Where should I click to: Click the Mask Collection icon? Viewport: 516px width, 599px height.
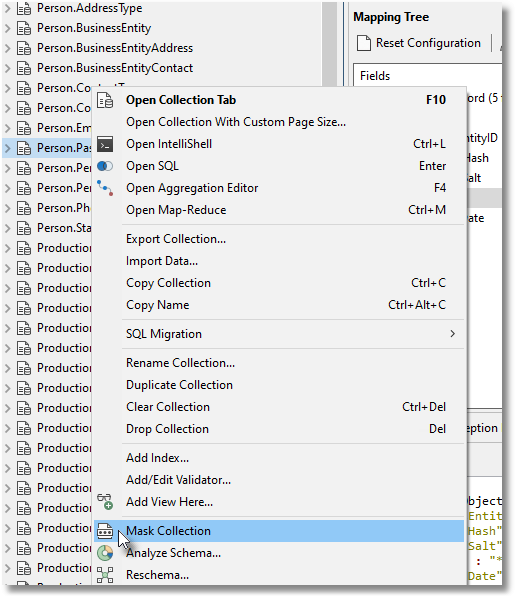(x=105, y=531)
